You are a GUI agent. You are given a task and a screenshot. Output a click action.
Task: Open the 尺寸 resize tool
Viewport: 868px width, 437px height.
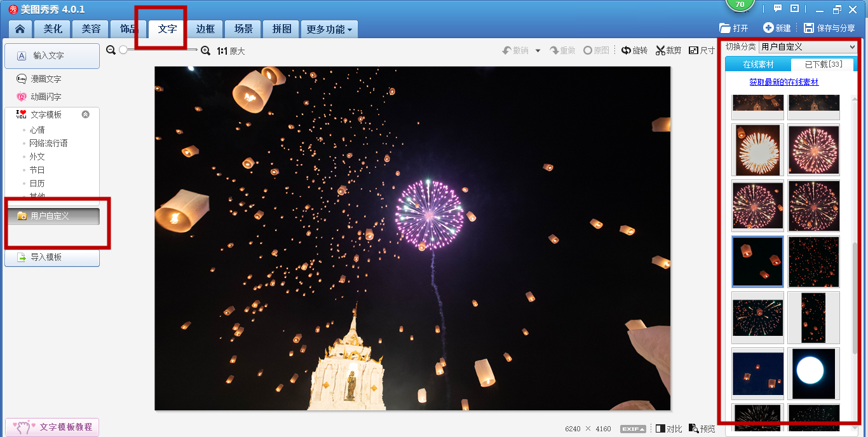point(702,50)
